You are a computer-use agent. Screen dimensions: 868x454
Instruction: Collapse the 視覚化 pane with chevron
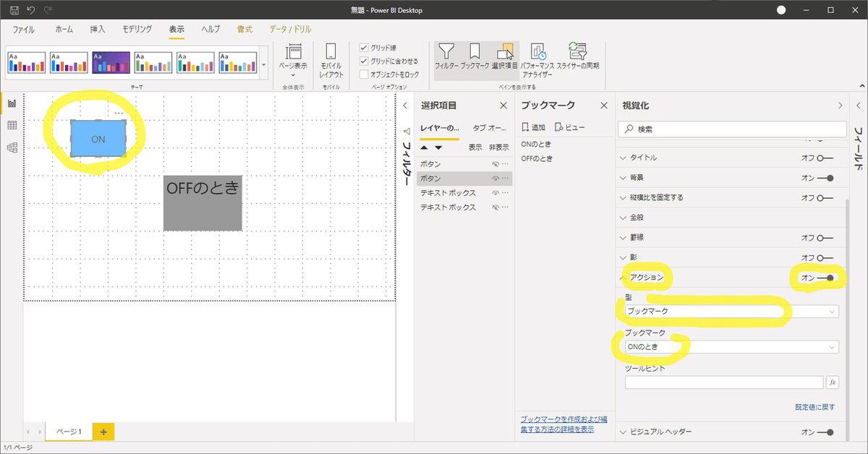(x=840, y=106)
